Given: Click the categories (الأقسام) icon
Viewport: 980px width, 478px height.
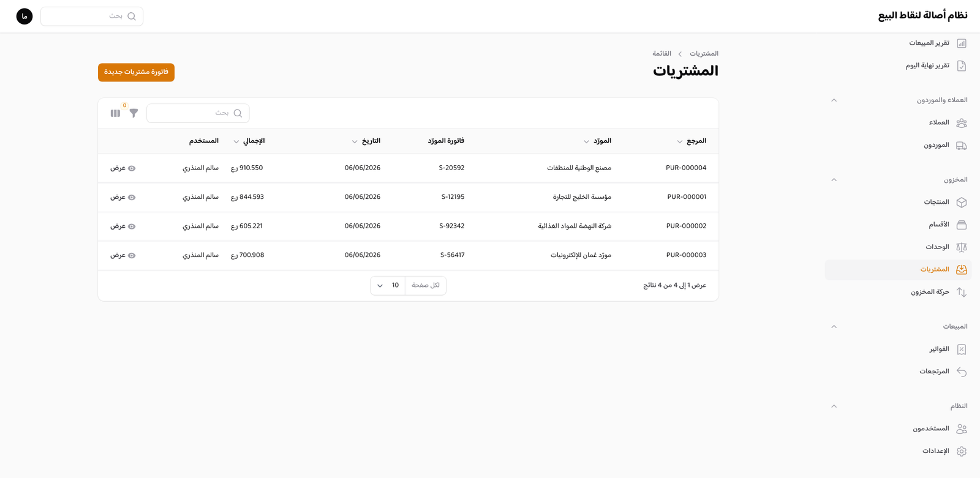Looking at the screenshot, I should pyautogui.click(x=962, y=225).
